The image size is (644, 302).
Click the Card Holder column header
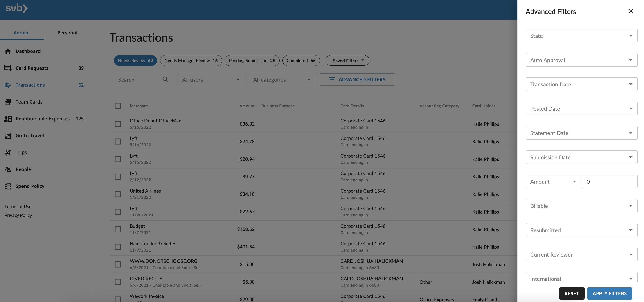click(x=484, y=106)
